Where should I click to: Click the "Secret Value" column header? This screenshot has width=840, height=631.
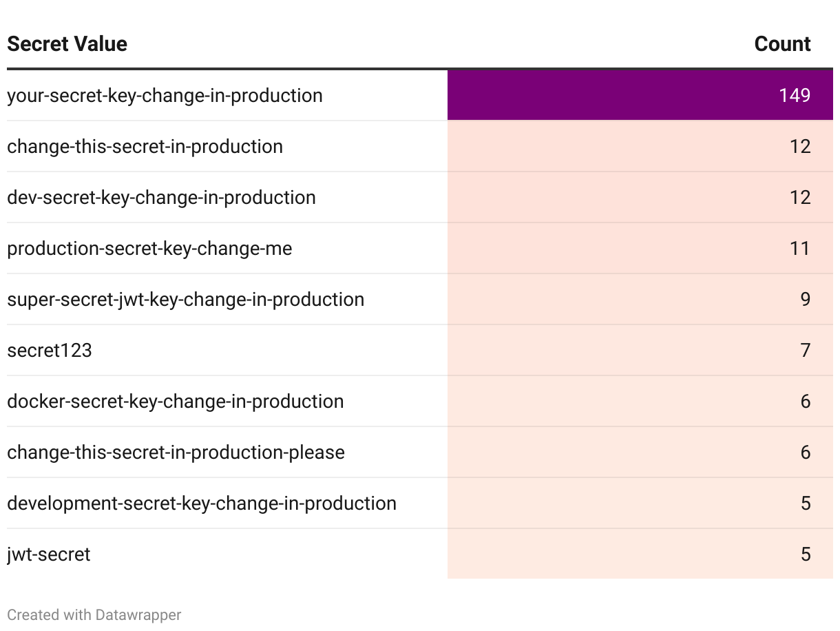(x=67, y=44)
